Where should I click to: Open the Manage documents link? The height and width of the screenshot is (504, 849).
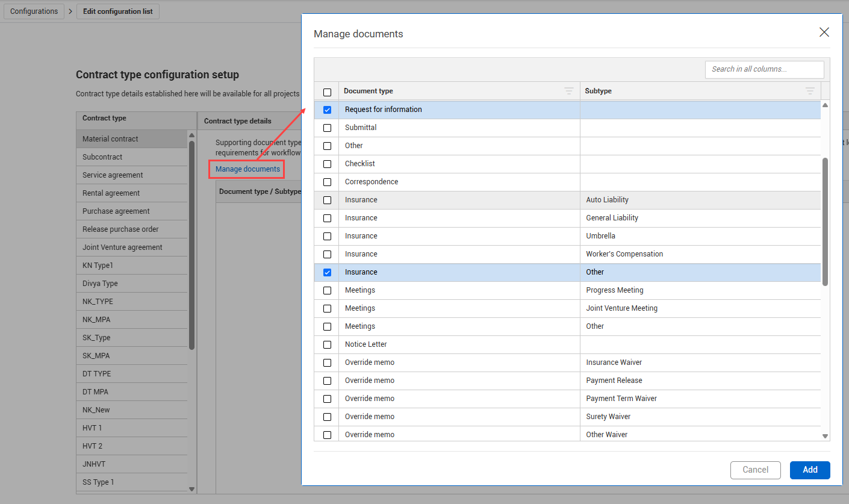pyautogui.click(x=247, y=169)
